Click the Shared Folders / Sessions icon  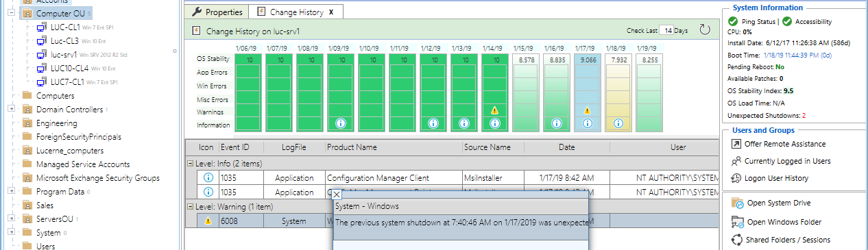737,240
